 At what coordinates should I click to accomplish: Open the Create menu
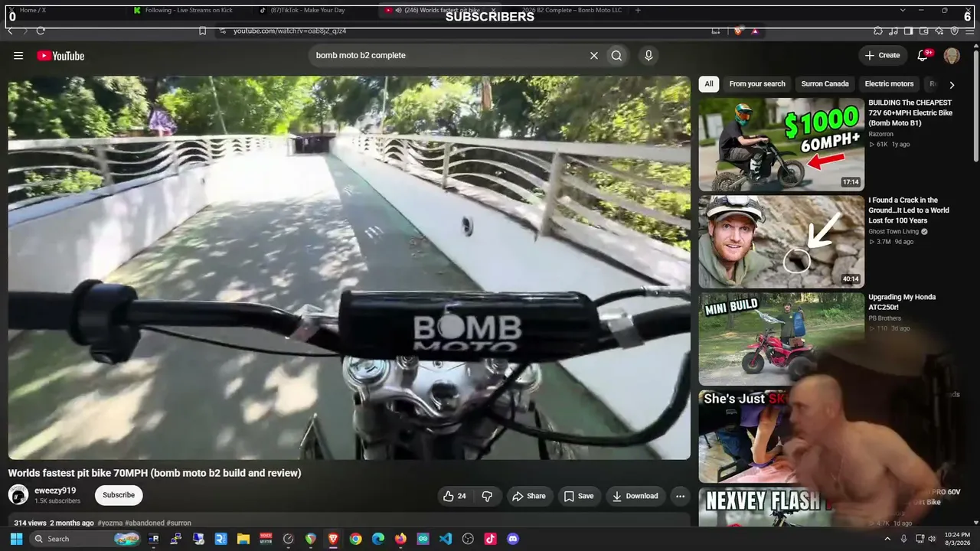[882, 55]
